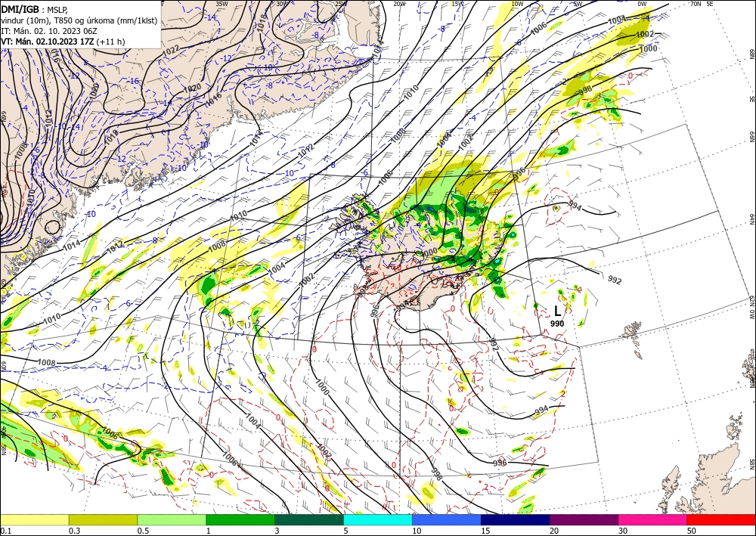Click the "vindur (10m), T850 og úrkoma" line
The height and width of the screenshot is (536, 756).
coord(79,20)
